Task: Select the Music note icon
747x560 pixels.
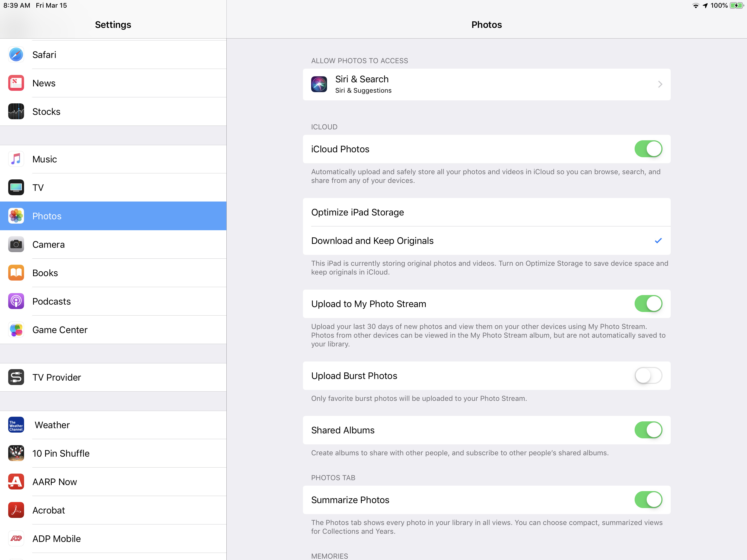Action: [x=16, y=159]
